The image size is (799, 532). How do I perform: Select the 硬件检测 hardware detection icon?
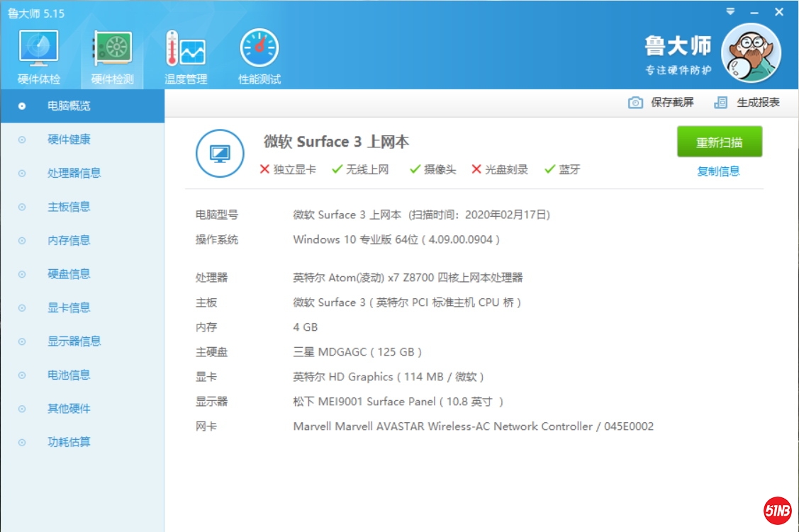tap(112, 50)
